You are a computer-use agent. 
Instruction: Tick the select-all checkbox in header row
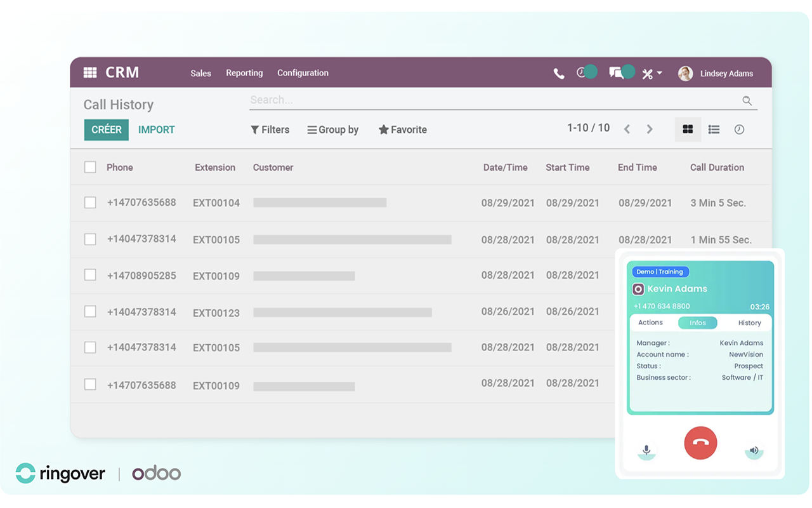(90, 167)
